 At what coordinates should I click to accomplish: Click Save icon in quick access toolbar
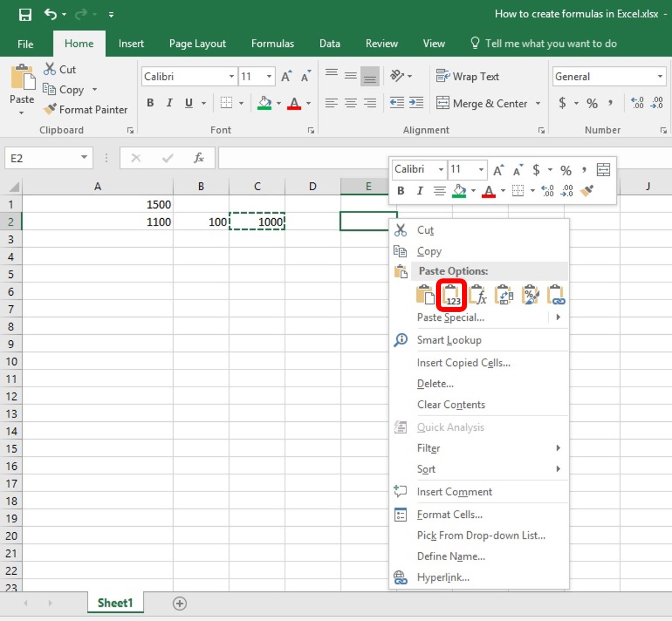(25, 15)
